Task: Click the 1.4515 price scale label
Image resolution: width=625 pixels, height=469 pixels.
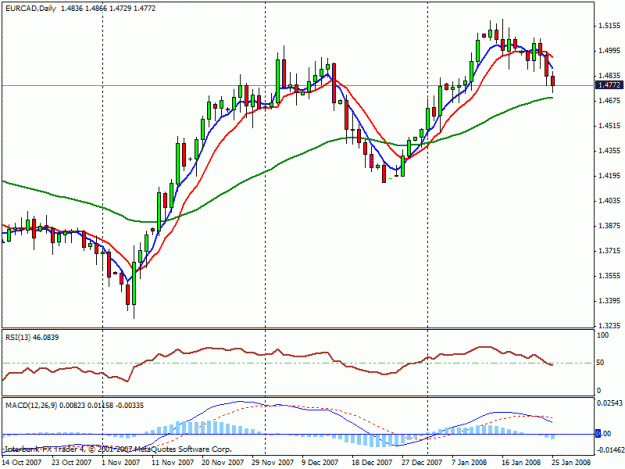Action: tap(609, 126)
